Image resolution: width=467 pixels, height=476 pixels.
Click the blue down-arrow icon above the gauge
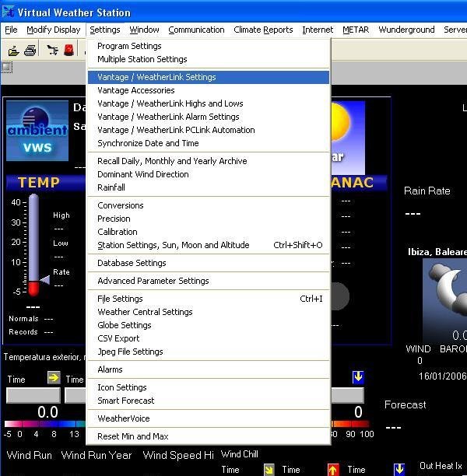[x=358, y=376]
